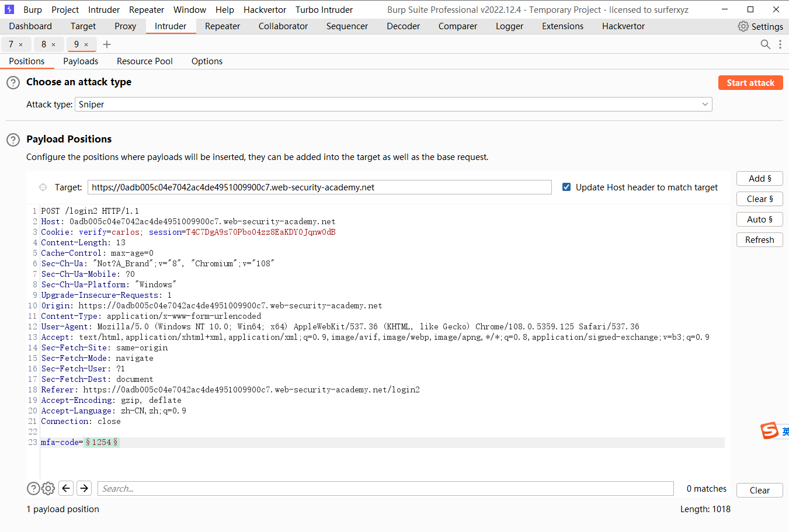Open the Help menu
This screenshot has width=789, height=532.
pyautogui.click(x=225, y=10)
